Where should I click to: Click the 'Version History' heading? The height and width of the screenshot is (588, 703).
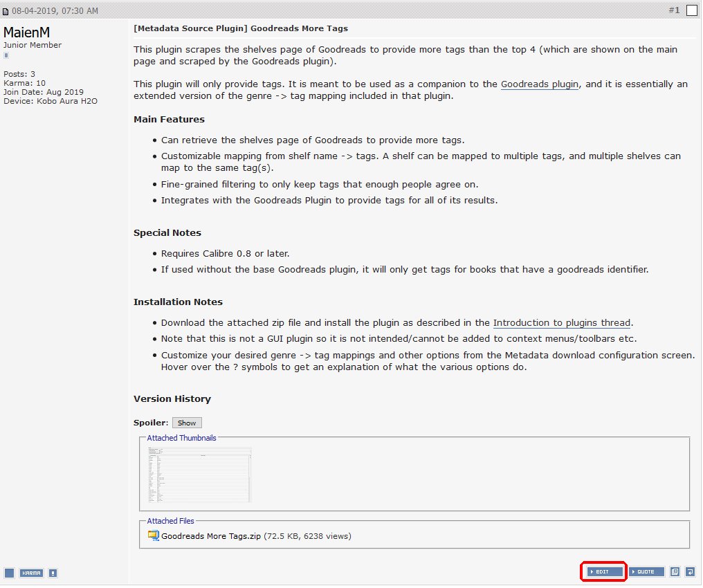173,401
